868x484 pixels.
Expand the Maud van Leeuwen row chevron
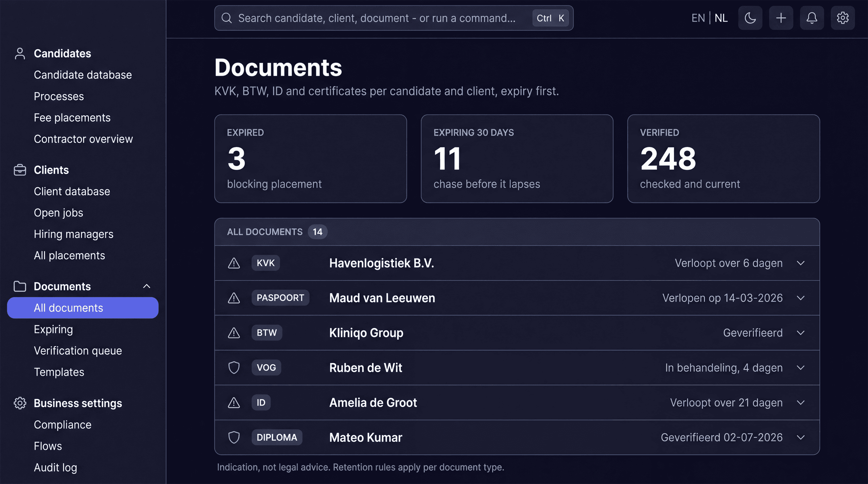pyautogui.click(x=801, y=298)
